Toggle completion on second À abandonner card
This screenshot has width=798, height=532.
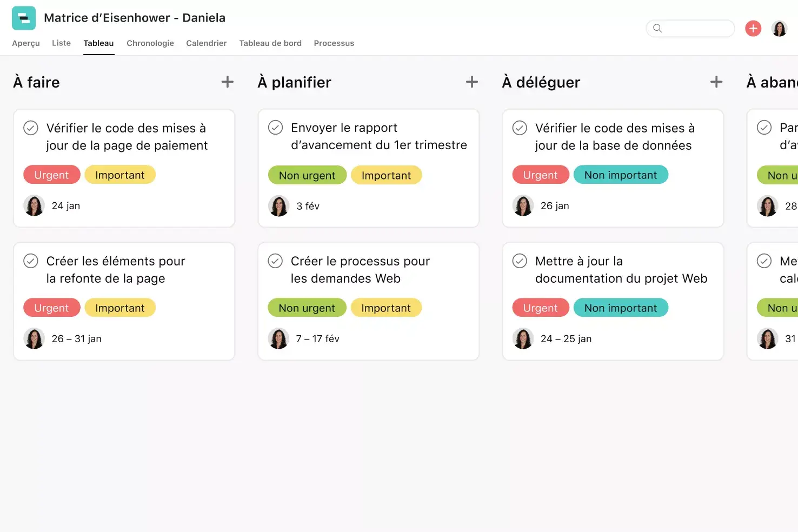click(764, 261)
